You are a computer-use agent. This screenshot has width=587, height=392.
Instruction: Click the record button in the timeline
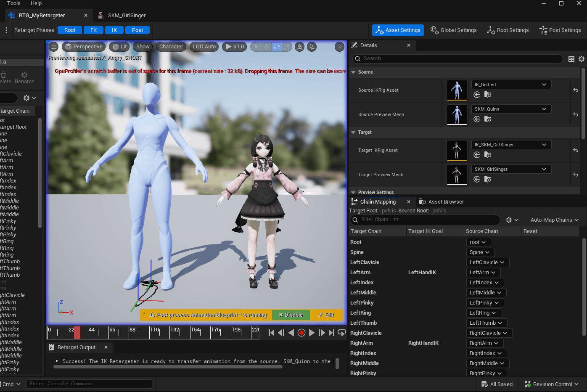click(x=301, y=333)
